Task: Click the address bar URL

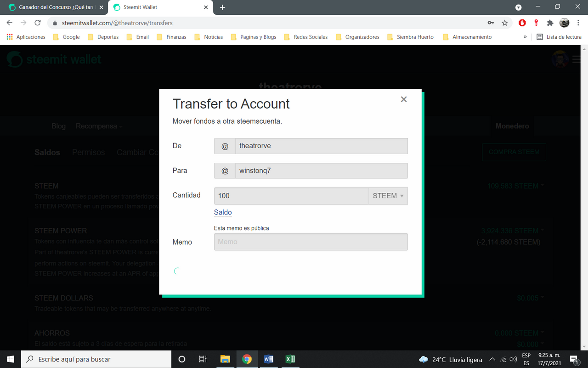Action: 117,23
